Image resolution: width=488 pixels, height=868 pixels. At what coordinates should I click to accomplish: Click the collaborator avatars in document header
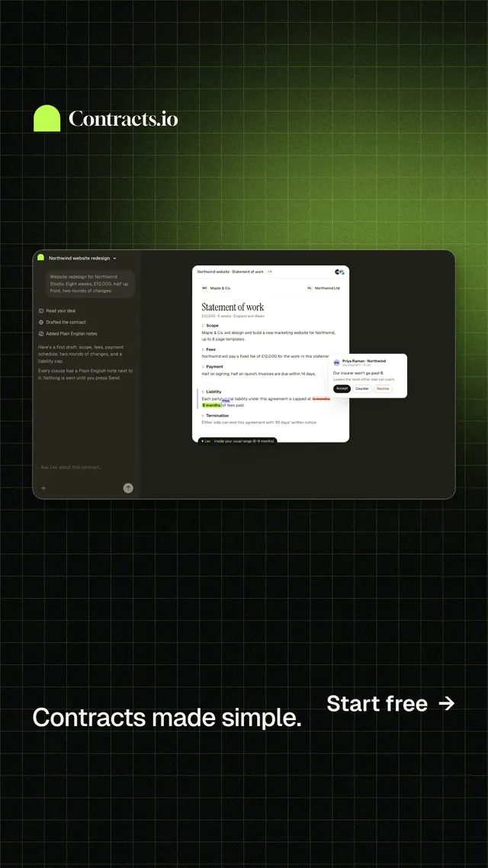click(x=339, y=272)
